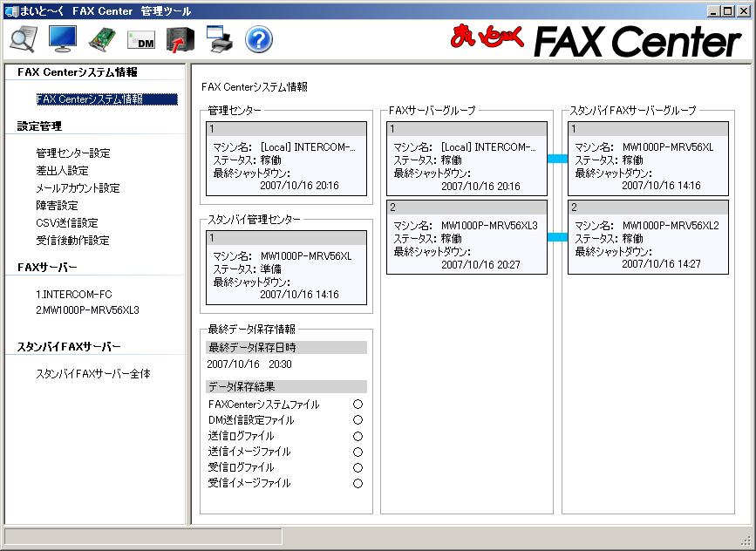Image resolution: width=756 pixels, height=551 pixels.
Task: Click the 設定管理 section header
Action: [x=39, y=126]
